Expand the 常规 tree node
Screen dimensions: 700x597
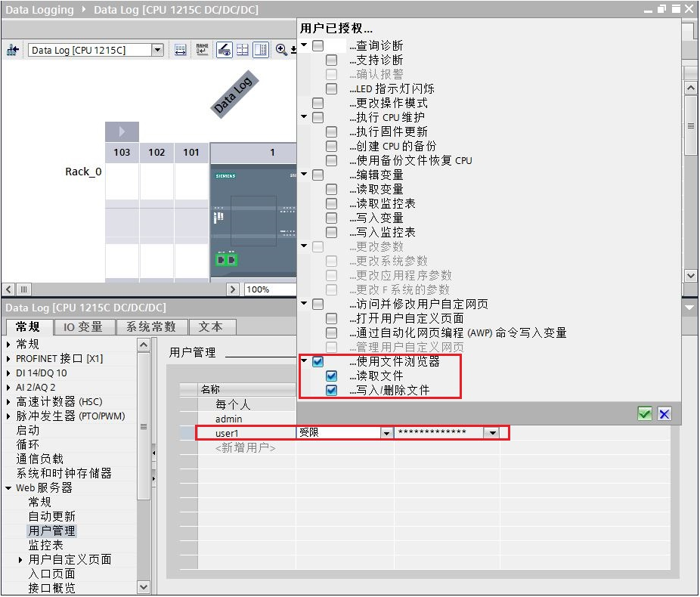pos(8,345)
